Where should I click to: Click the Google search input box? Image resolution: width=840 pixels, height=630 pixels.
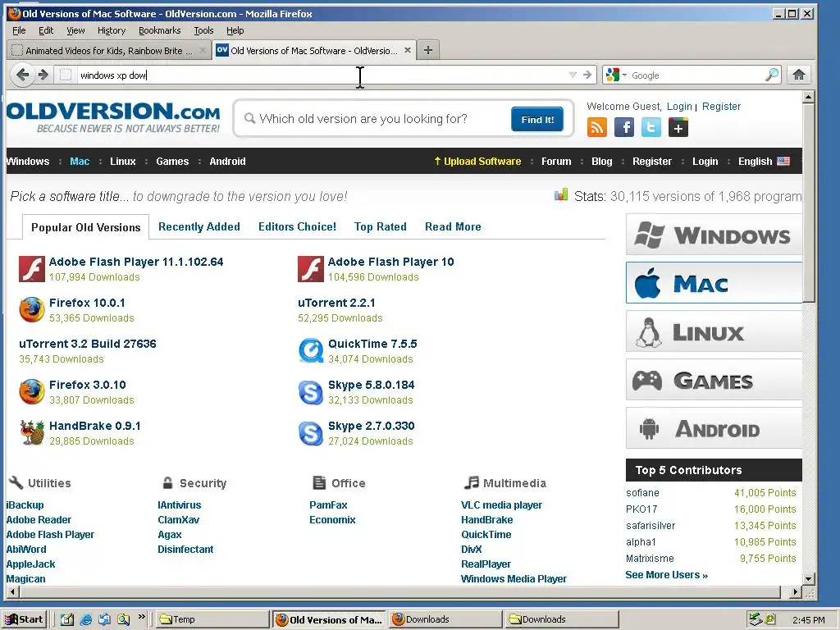[x=696, y=75]
